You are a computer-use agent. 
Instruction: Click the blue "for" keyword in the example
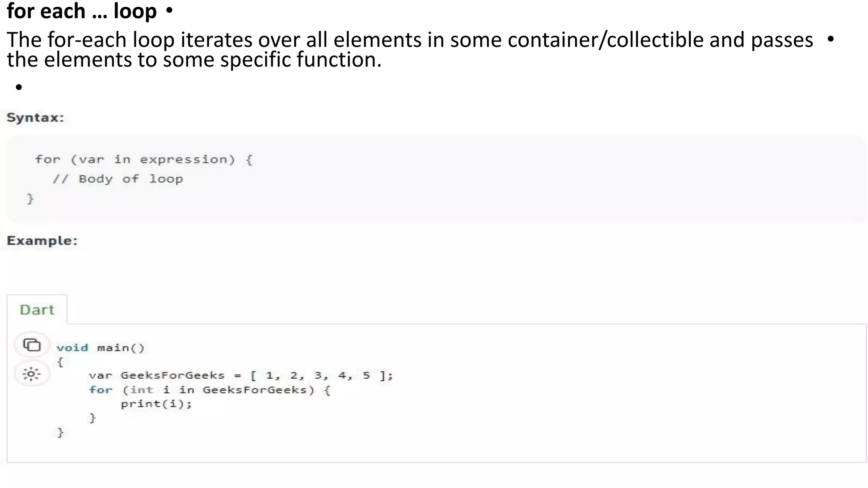(x=100, y=390)
